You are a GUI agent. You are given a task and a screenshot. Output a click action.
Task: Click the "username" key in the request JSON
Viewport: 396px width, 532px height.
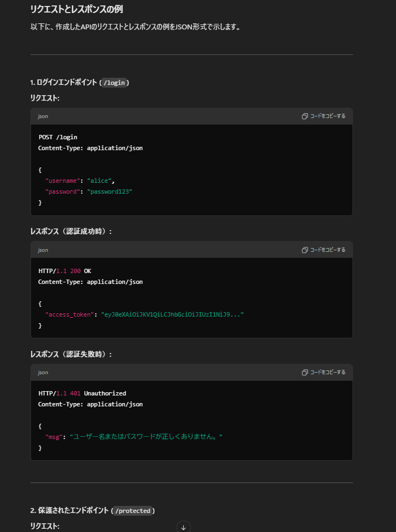(63, 181)
